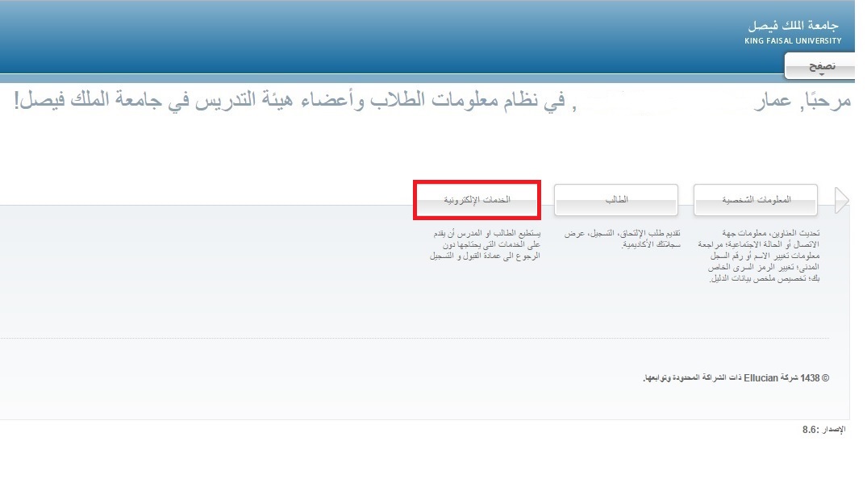The width and height of the screenshot is (867, 504).
Task: Click the Personal Information description starting تحديث العناوين
Action: 759,256
